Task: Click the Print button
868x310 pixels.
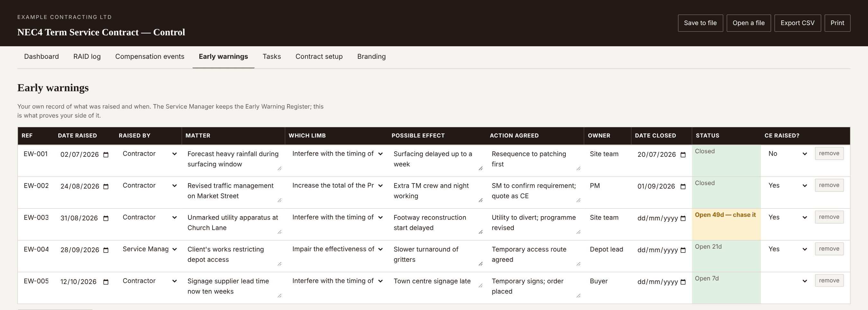Action: (x=837, y=23)
